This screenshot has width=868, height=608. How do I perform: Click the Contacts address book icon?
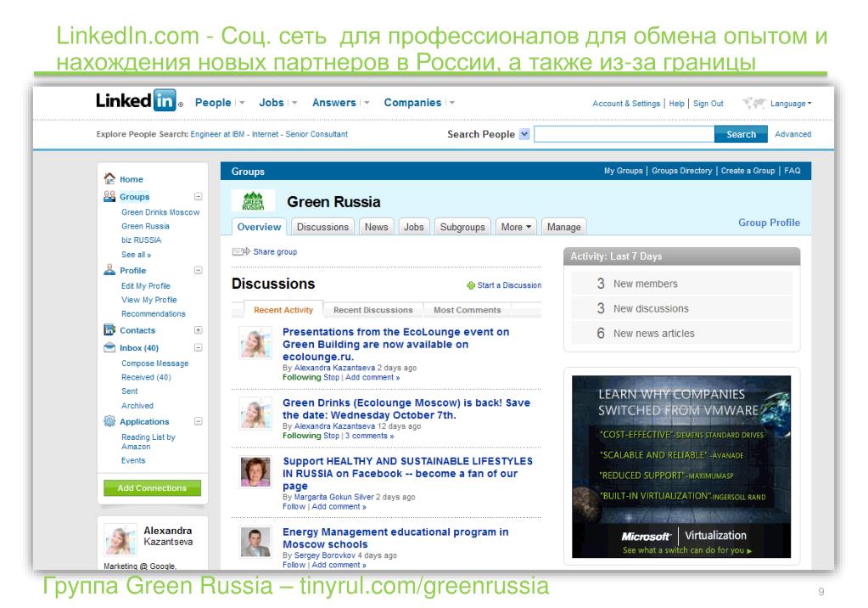pos(109,329)
